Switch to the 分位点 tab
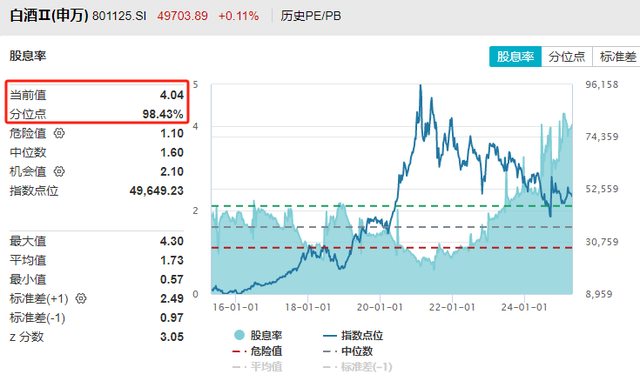 click(567, 56)
